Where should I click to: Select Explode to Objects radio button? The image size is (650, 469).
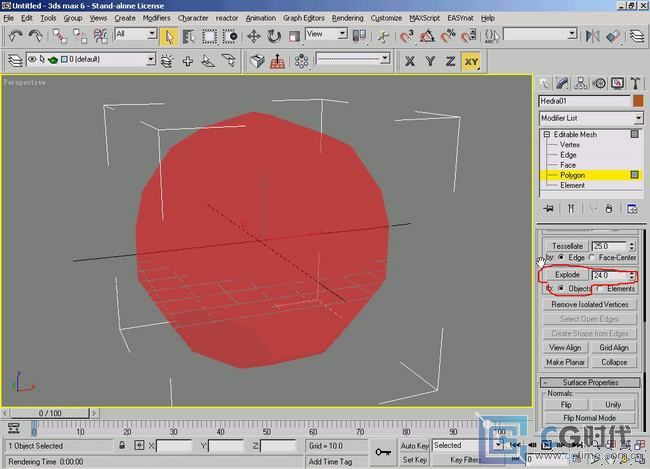click(561, 288)
